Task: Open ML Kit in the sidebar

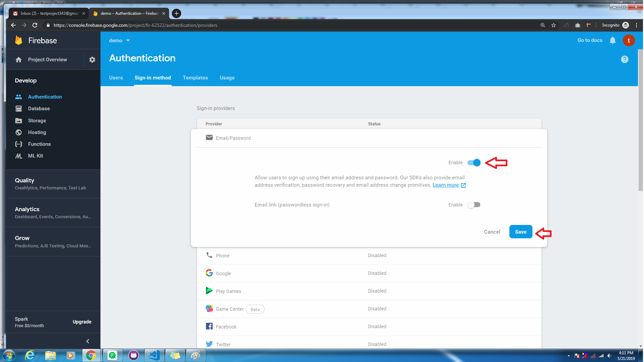Action: tap(35, 156)
